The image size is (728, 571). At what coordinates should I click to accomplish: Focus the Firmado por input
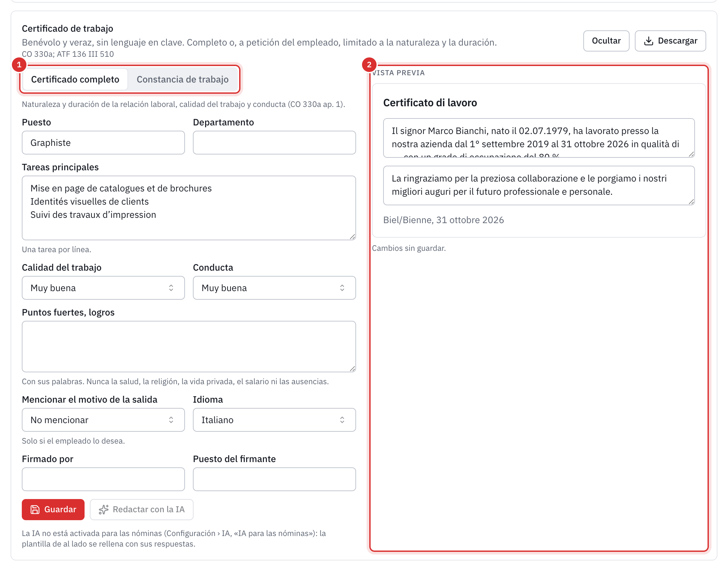click(x=103, y=479)
